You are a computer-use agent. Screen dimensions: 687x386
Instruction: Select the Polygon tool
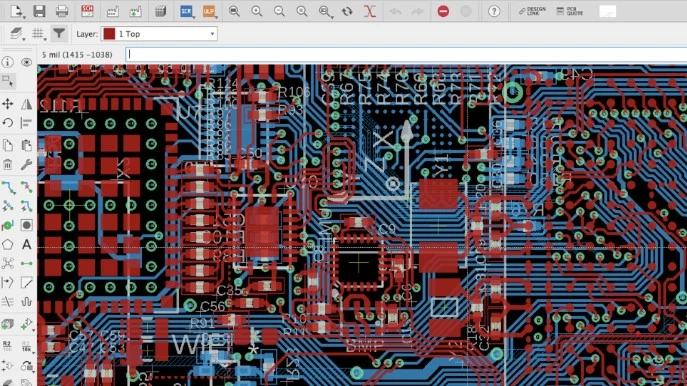click(x=7, y=244)
